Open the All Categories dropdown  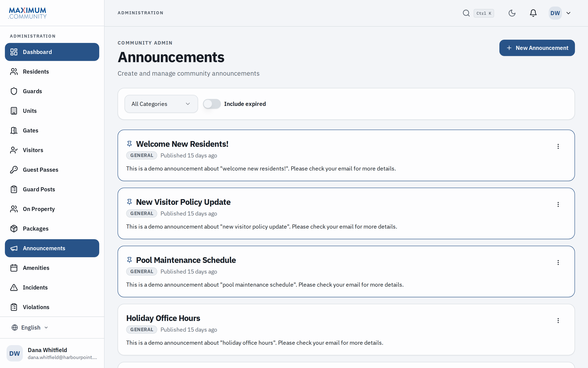[x=161, y=104]
